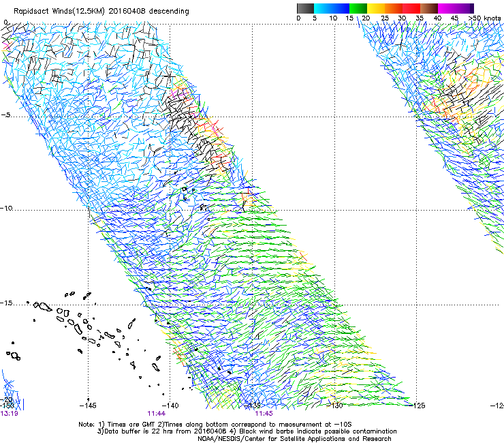Image resolution: width=504 pixels, height=443 pixels.
Task: Click the purple '11:45' time stamp
Action: (x=264, y=414)
